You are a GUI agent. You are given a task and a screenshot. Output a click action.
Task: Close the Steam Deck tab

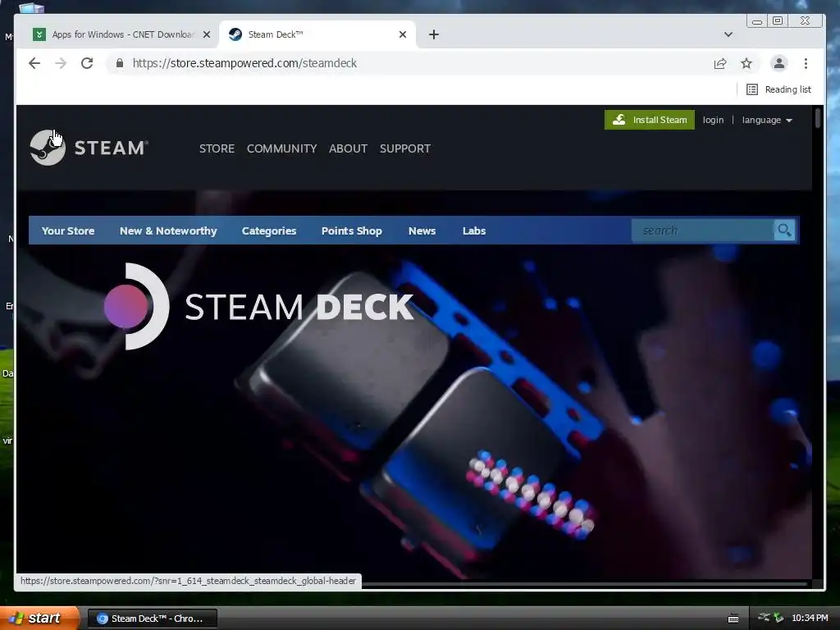(x=403, y=34)
